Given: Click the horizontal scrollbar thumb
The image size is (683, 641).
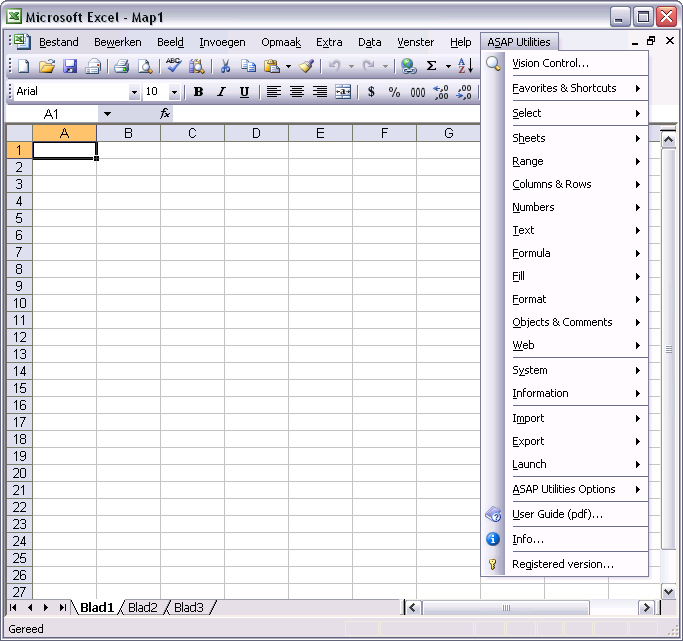Looking at the screenshot, I should [506, 607].
